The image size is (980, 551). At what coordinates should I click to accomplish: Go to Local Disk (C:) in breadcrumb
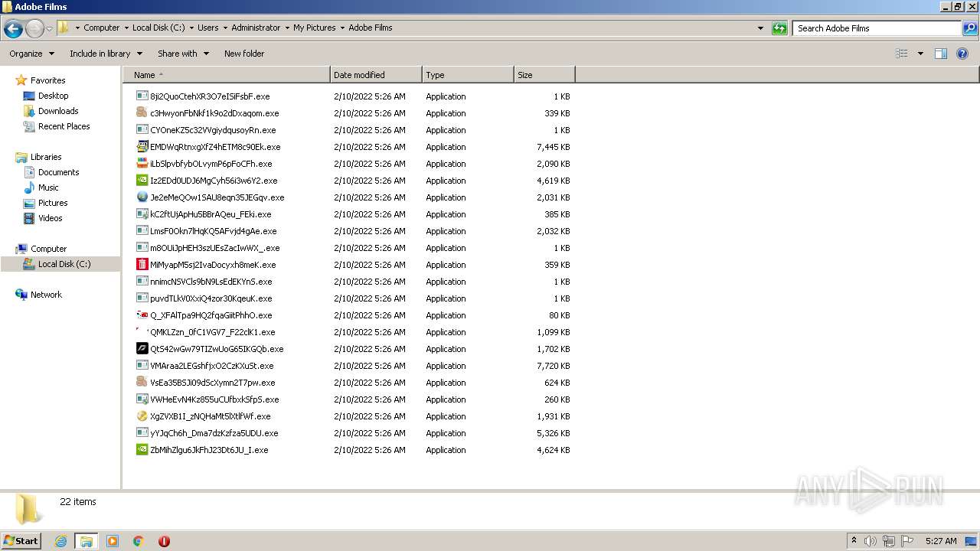coord(158,28)
